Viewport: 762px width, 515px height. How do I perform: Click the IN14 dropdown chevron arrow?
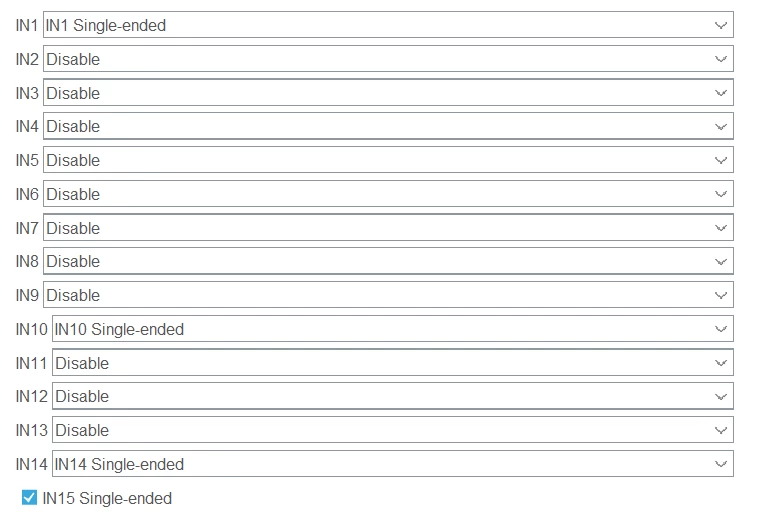[x=721, y=464]
